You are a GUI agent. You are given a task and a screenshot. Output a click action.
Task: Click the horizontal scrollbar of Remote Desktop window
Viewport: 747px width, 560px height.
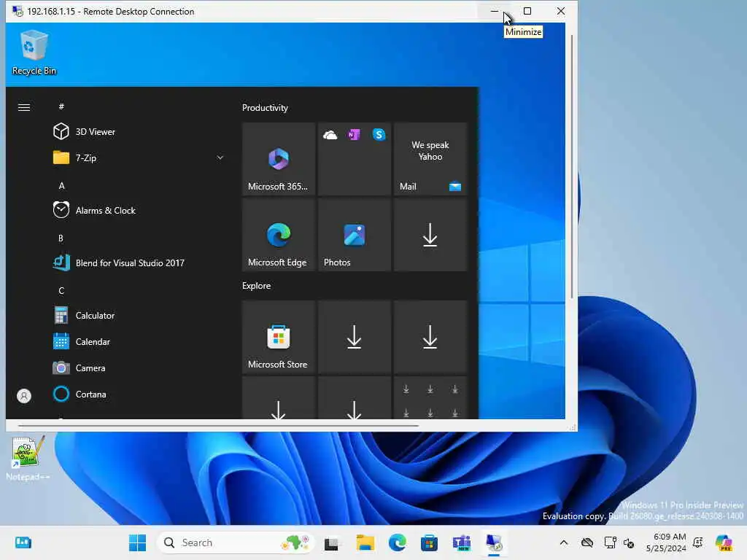219,426
